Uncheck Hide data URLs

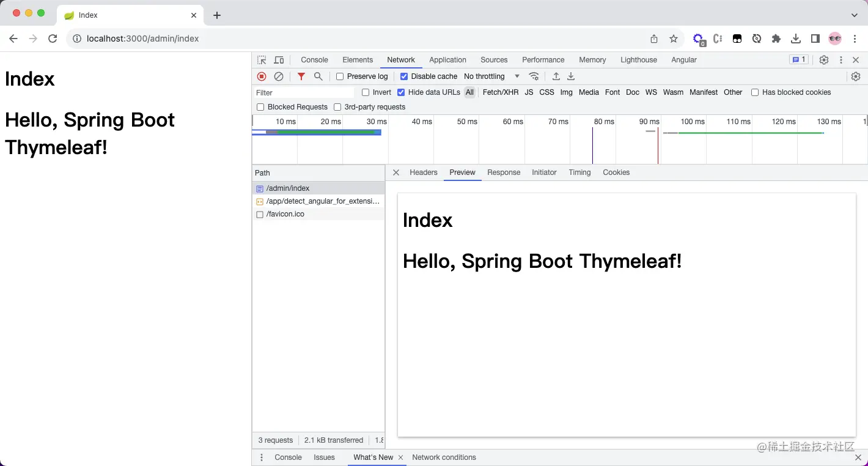(x=401, y=92)
